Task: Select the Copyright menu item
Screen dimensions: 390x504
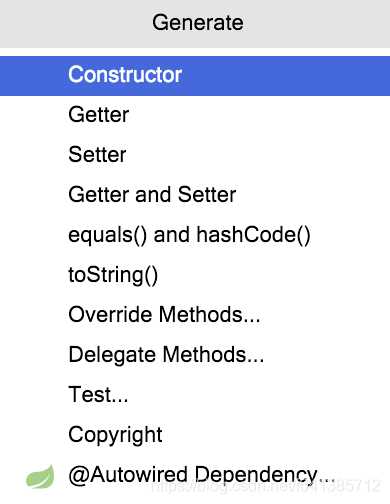Action: click(195, 435)
